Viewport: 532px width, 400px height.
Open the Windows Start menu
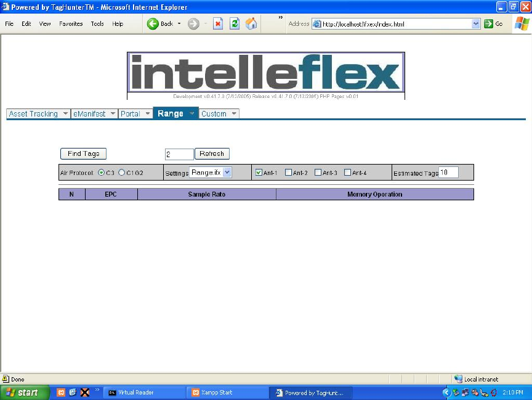[x=25, y=393]
